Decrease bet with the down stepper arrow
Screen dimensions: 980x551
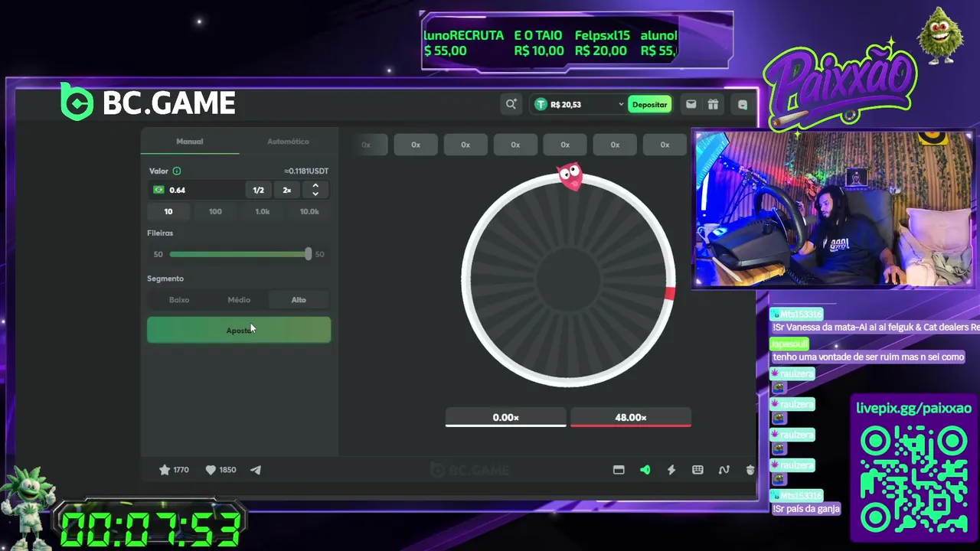[315, 194]
